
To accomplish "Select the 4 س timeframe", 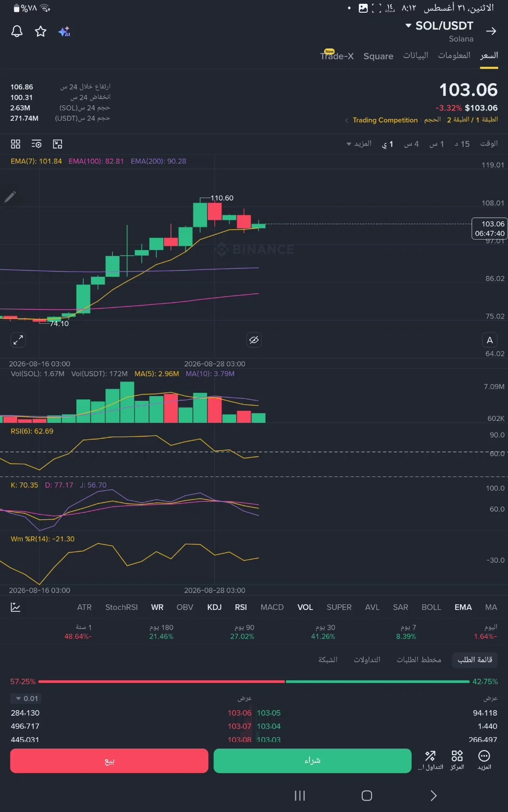I will (x=411, y=144).
